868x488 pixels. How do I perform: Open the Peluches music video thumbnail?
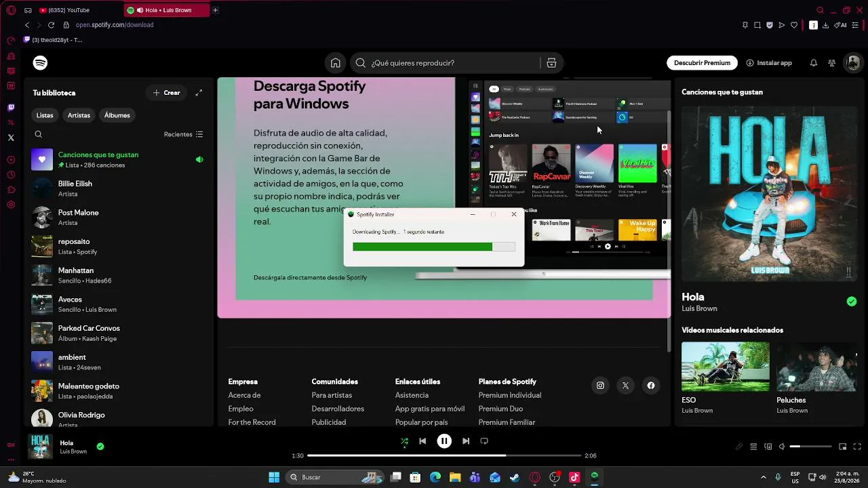coord(816,367)
